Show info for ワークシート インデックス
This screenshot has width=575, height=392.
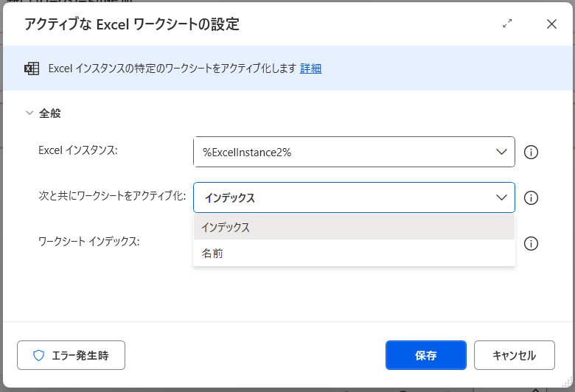(x=531, y=243)
